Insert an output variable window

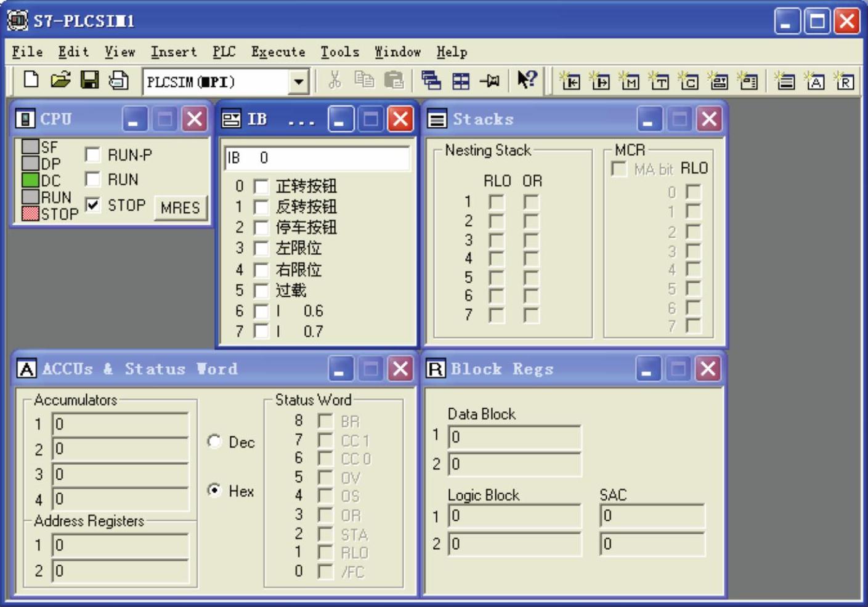click(x=599, y=81)
